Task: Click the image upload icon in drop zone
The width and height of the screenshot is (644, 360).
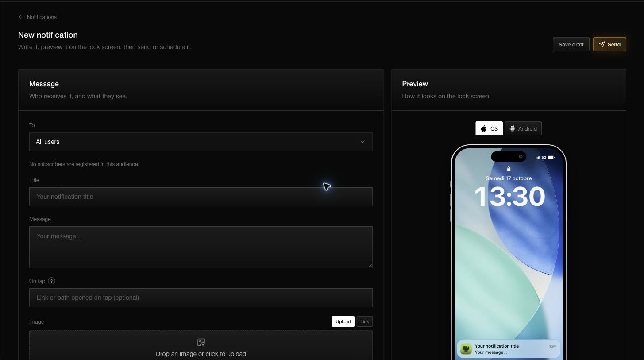Action: pos(201,342)
